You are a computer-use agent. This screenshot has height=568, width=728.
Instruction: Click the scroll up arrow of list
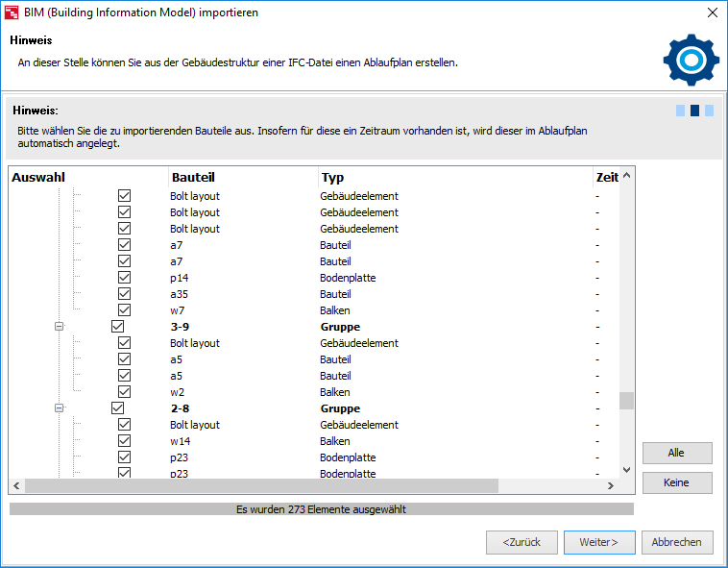tap(626, 177)
